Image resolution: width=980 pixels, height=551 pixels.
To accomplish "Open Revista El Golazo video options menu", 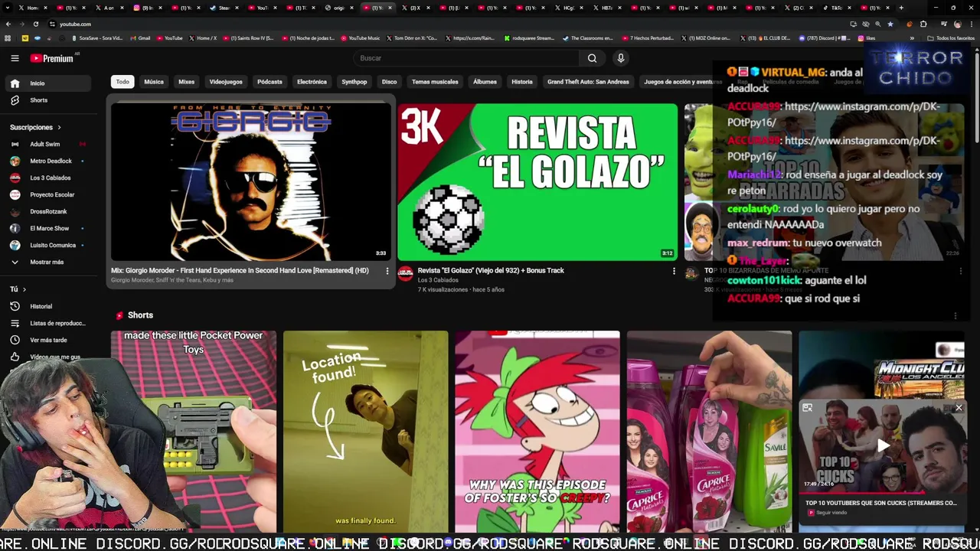I will (674, 271).
